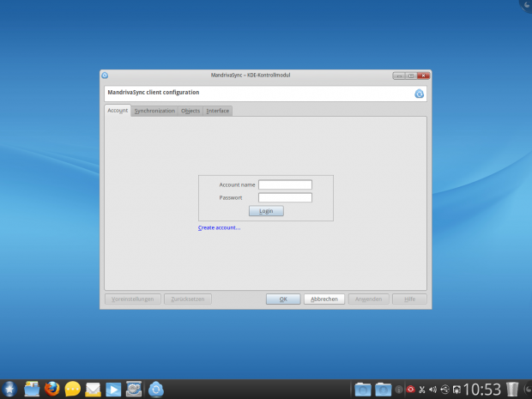Viewport: 532px width, 399px height.
Task: Confirm with the OK button
Action: tap(283, 299)
